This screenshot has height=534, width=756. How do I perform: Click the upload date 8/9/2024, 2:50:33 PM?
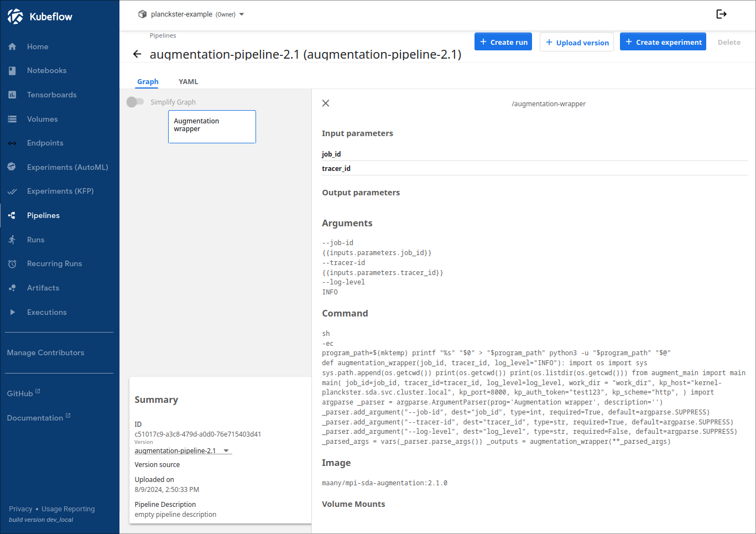[166, 490]
